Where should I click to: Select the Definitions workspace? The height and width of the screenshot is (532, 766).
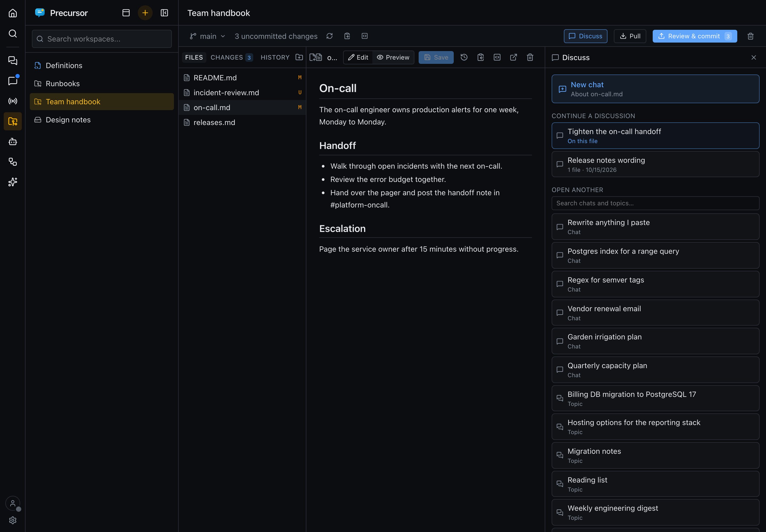pos(102,65)
